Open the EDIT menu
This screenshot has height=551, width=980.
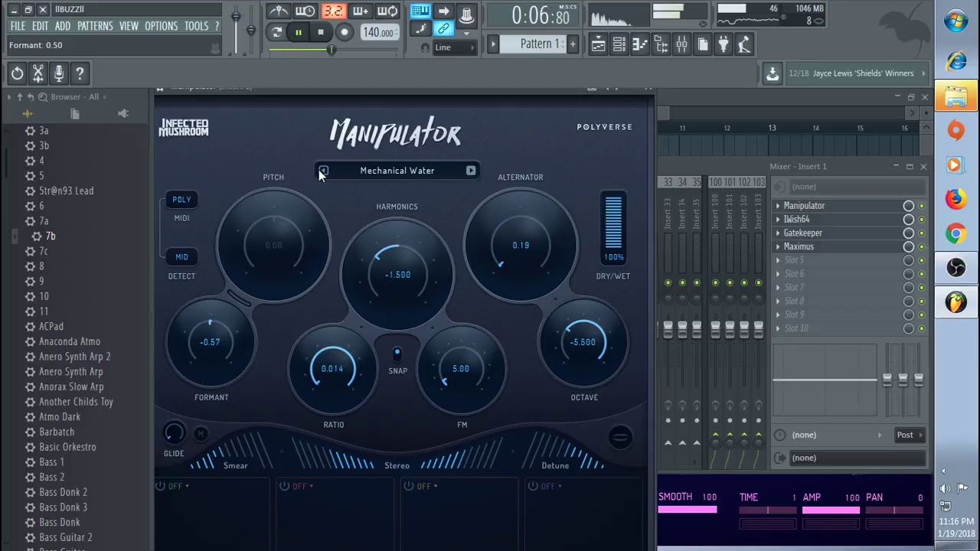coord(41,26)
